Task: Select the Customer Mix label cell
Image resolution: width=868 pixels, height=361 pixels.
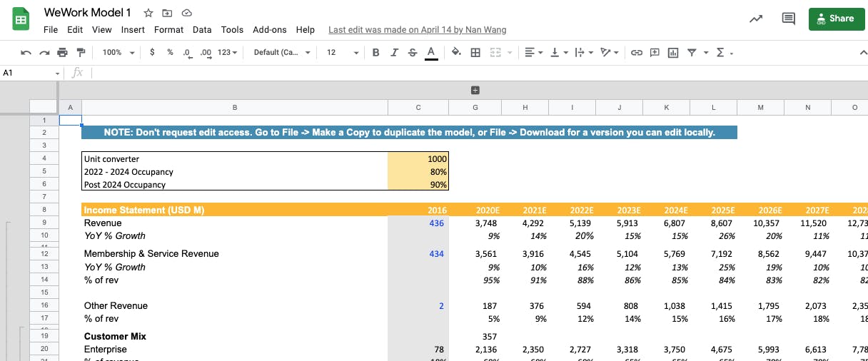Action: pyautogui.click(x=235, y=336)
